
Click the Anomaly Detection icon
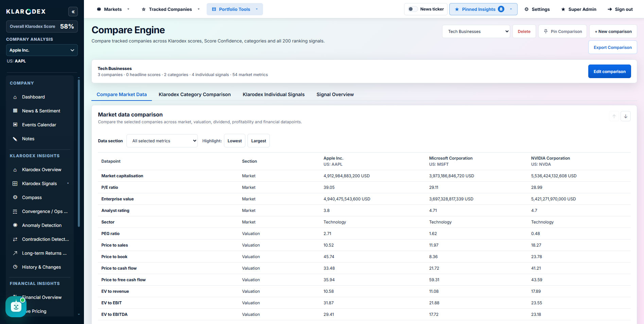tap(15, 225)
